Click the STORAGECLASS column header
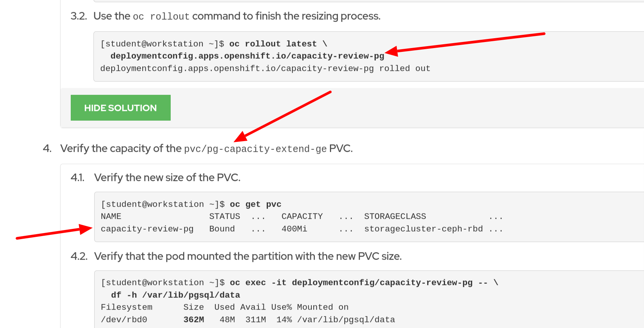The height and width of the screenshot is (328, 644). tap(395, 216)
